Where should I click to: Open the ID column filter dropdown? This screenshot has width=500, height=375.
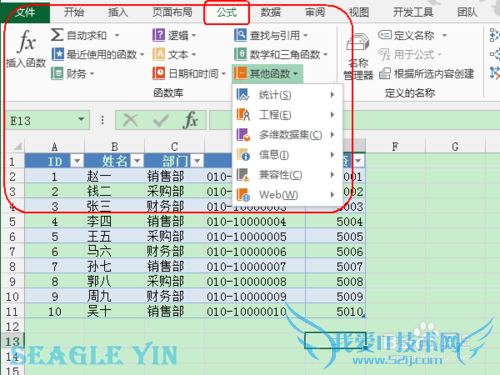point(77,161)
